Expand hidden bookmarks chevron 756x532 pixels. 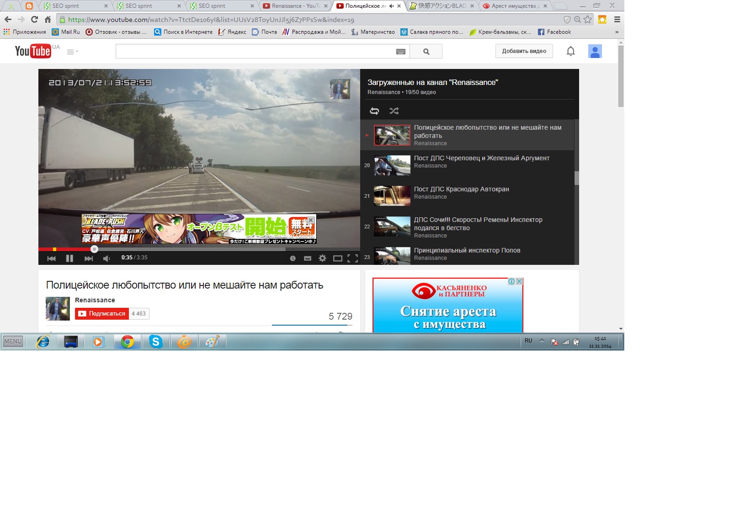(617, 32)
